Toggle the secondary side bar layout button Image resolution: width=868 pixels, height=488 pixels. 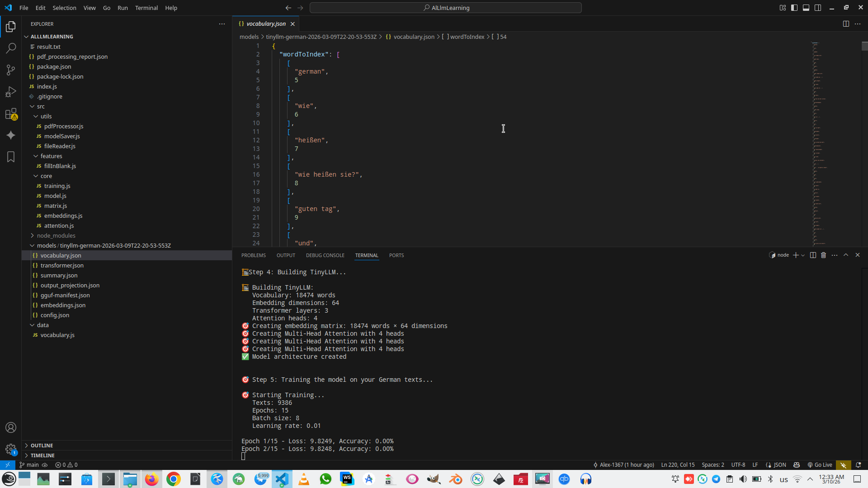[x=818, y=8]
